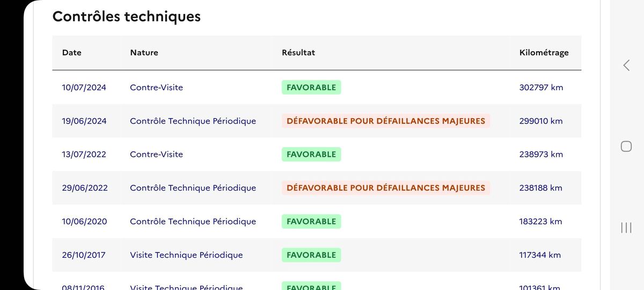Tap the FAVORABLE badge for 10/07/2024
Image resolution: width=644 pixels, height=290 pixels.
point(311,88)
